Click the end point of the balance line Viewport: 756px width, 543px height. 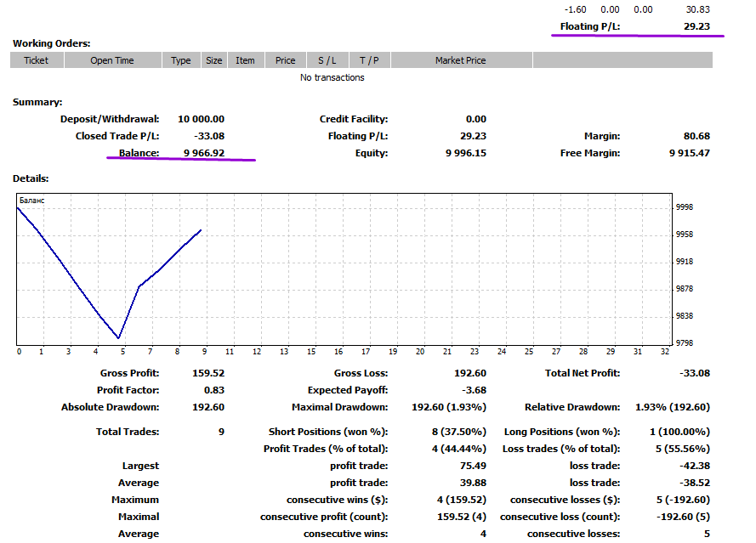click(201, 230)
